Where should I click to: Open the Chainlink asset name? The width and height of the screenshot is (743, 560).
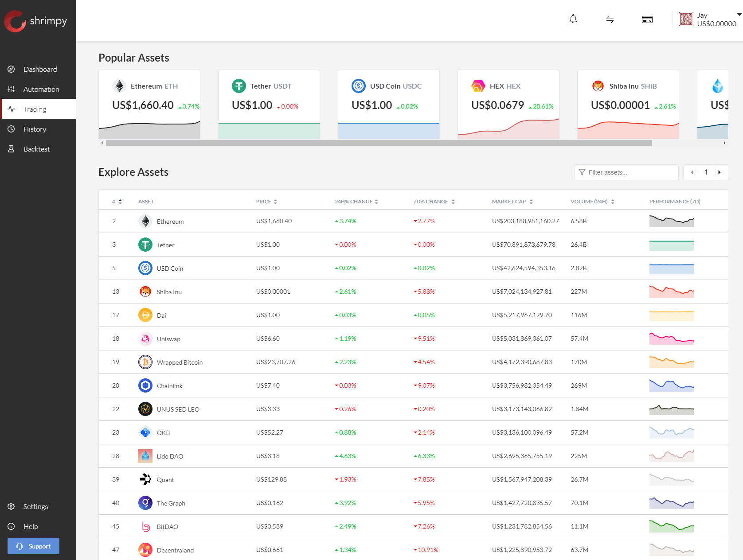[170, 386]
